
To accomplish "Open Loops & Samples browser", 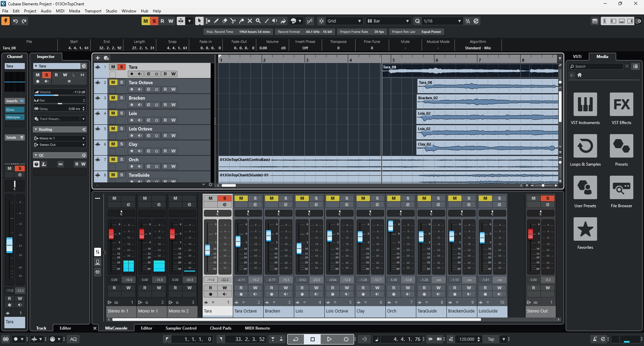I will coord(585,146).
